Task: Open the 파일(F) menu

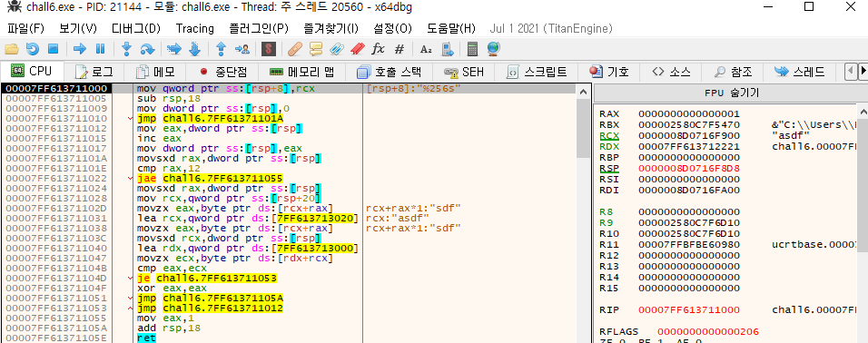Action: [x=26, y=28]
